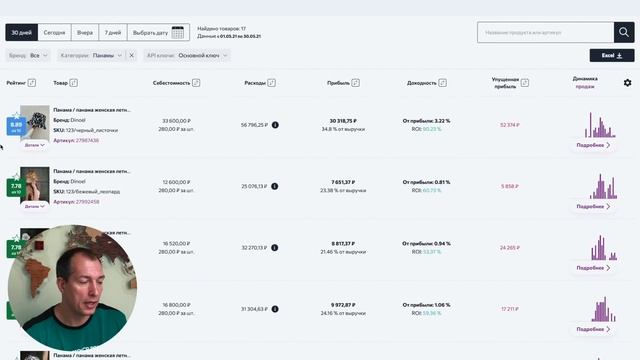Image resolution: width=640 pixels, height=360 pixels.
Task: Switch to the 7 дней period tab
Action: click(113, 32)
